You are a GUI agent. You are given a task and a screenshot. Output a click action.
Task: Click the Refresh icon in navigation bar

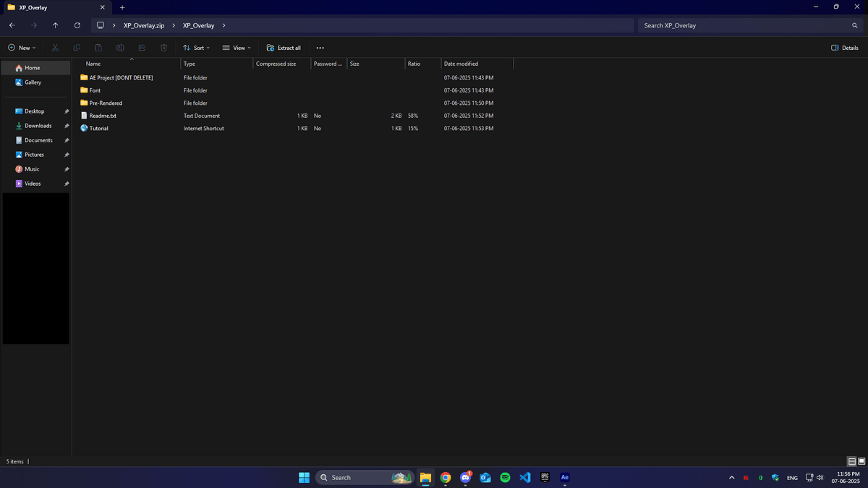(77, 25)
